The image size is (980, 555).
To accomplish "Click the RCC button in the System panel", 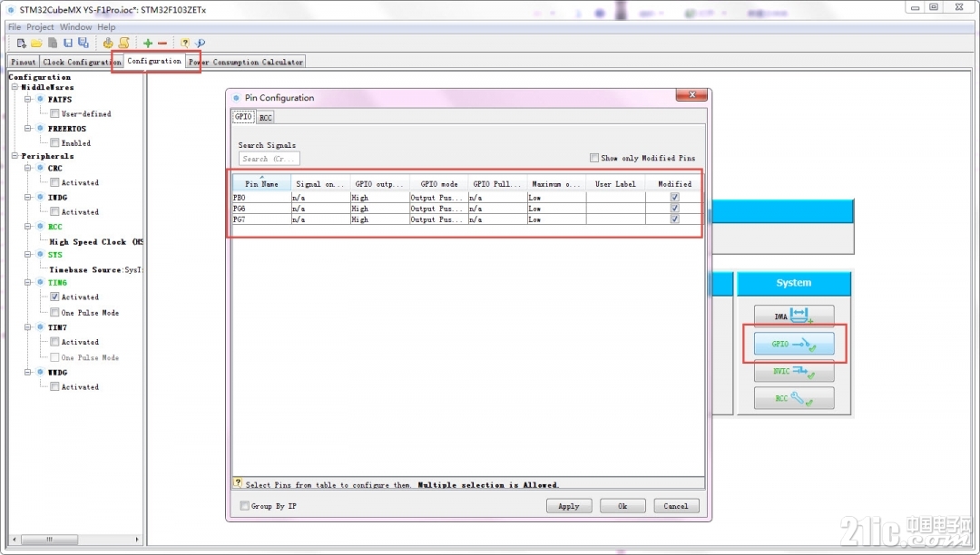I will [x=794, y=398].
